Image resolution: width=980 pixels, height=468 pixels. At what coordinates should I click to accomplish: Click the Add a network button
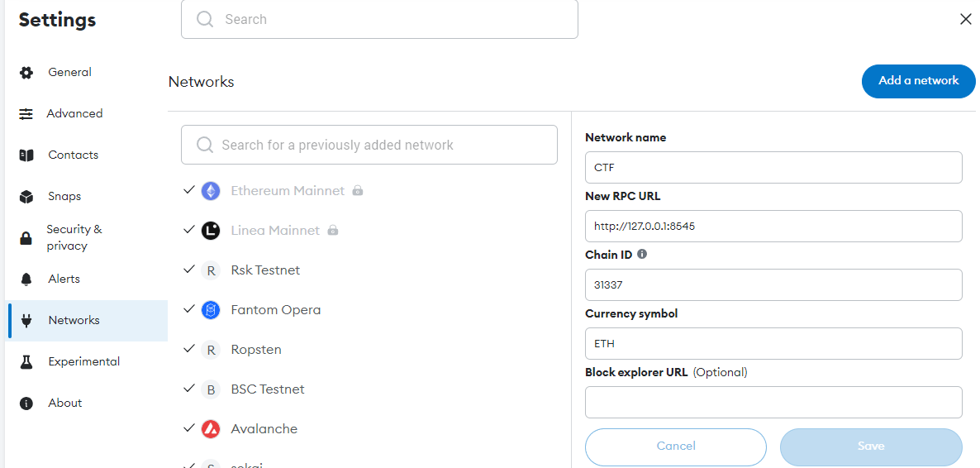point(918,81)
